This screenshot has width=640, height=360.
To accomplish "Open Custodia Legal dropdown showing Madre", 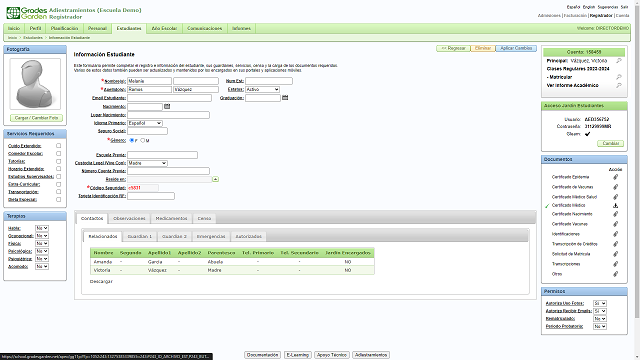I will 147,163.
